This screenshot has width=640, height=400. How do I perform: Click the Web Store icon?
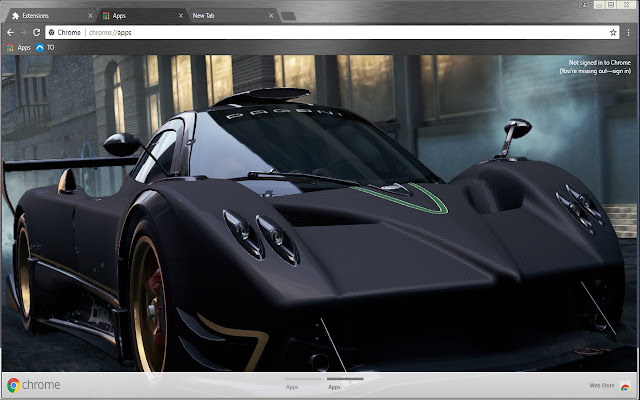[625, 386]
